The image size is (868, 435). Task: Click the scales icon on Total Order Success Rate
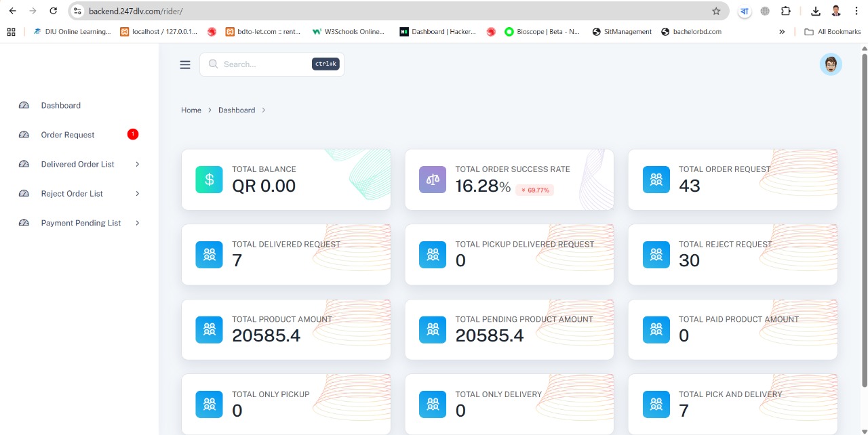(x=433, y=179)
